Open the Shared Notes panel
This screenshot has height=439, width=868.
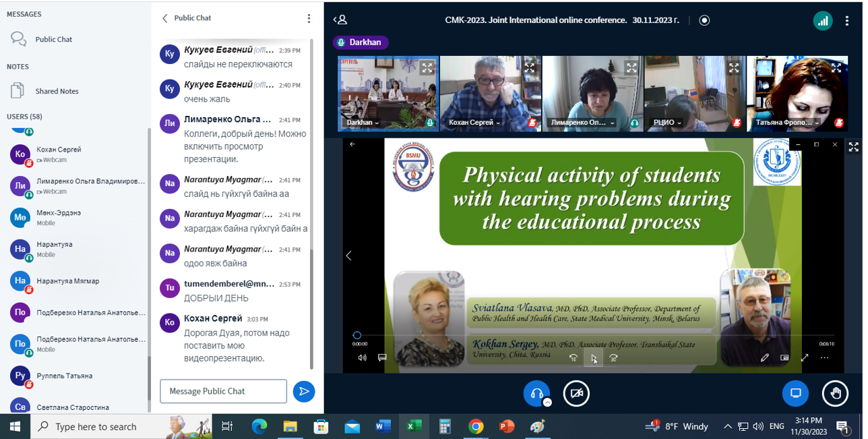(57, 91)
